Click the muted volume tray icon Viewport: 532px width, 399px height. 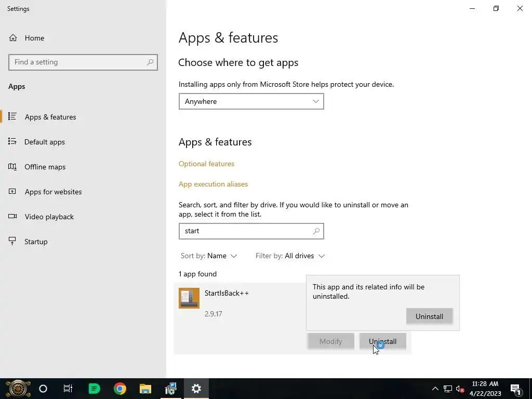[x=460, y=389]
